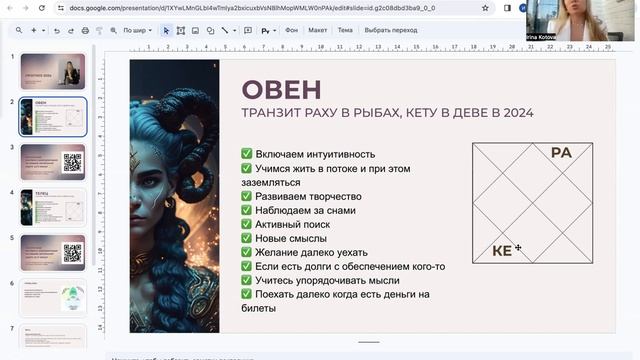Click the site info icon in address bar
This screenshot has width=640, height=360.
coord(61,8)
